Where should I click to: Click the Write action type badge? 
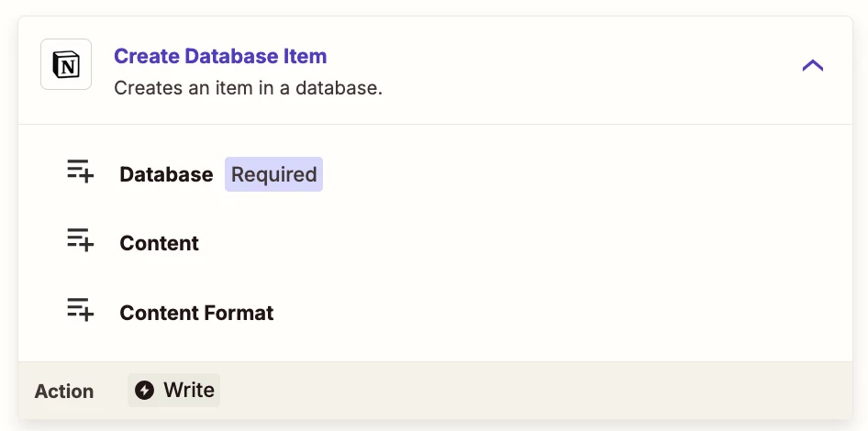click(173, 391)
